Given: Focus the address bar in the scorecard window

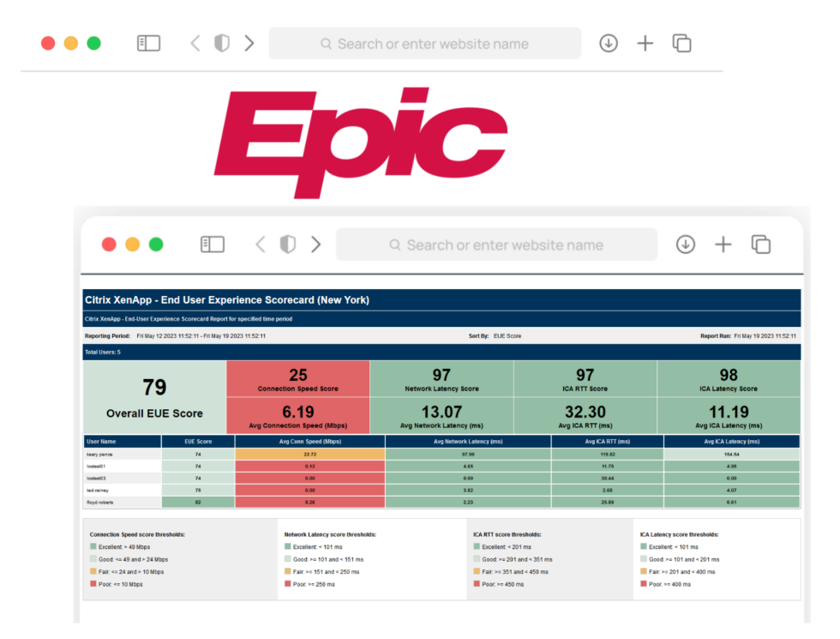Looking at the screenshot, I should [496, 244].
